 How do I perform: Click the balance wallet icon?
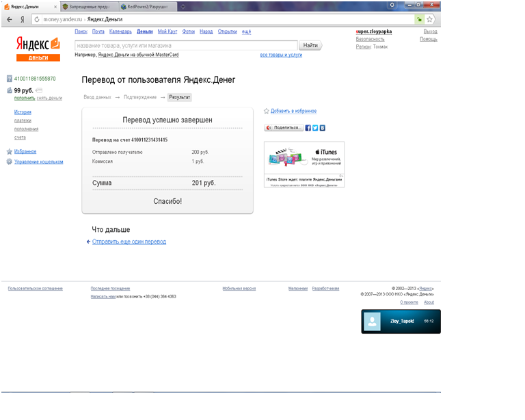click(10, 90)
